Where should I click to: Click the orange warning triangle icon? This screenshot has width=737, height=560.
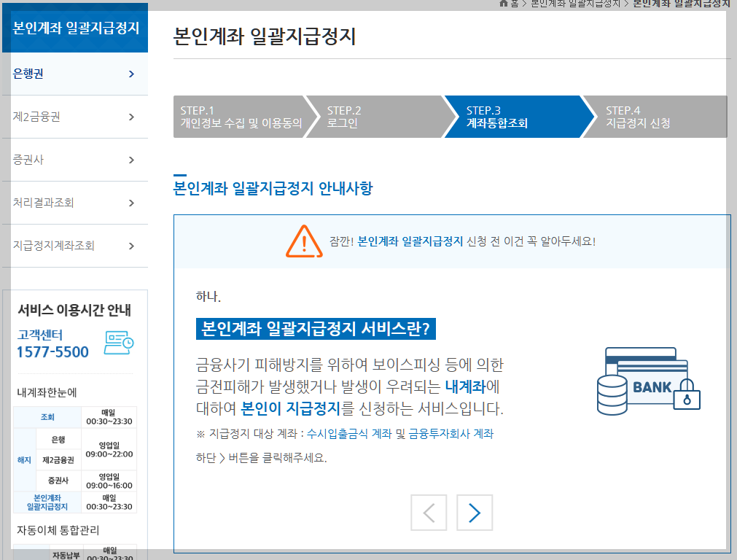pos(306,241)
